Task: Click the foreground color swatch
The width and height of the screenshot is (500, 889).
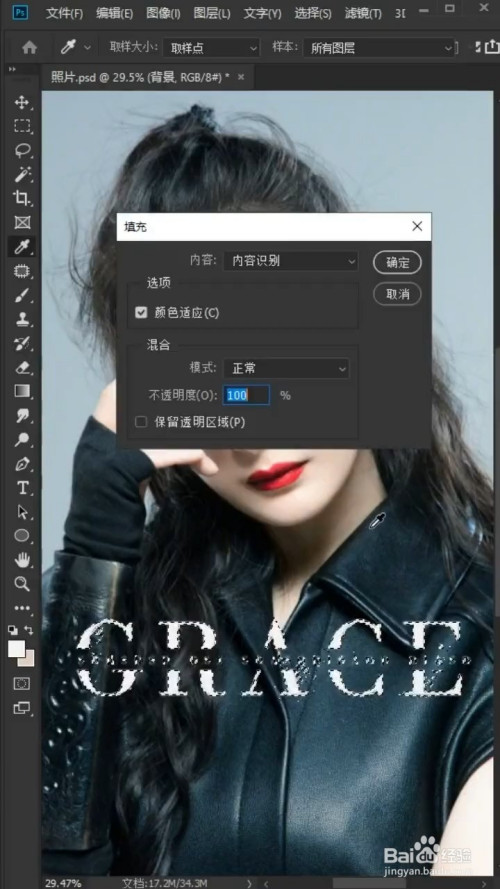Action: tap(16, 649)
